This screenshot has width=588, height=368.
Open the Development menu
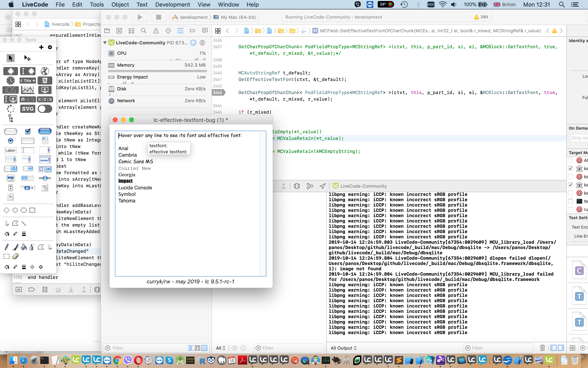pyautogui.click(x=173, y=4)
